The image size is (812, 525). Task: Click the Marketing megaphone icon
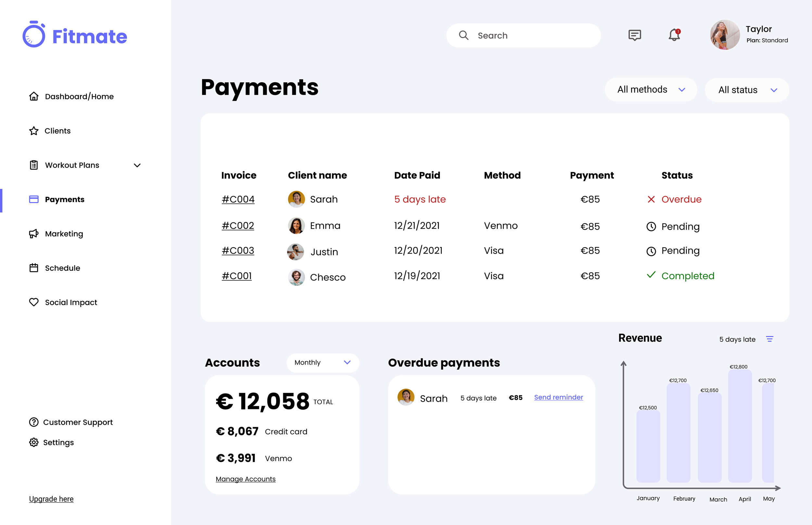[x=34, y=234]
